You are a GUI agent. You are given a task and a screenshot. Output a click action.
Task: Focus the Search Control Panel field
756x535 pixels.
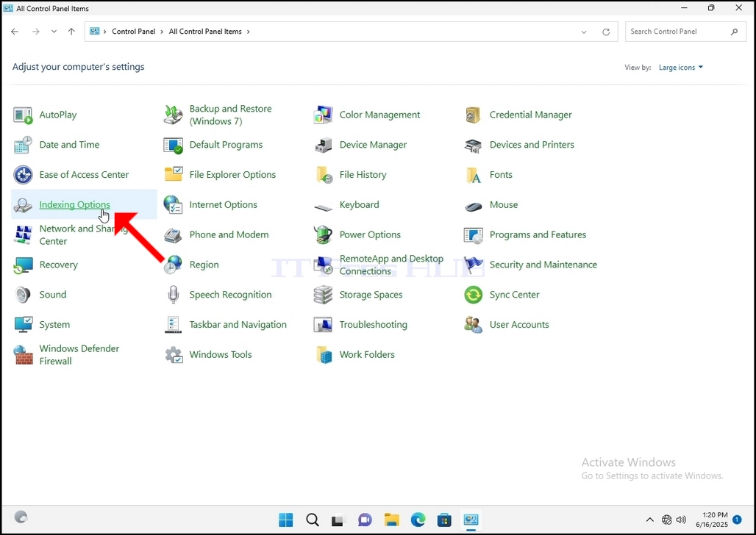[x=684, y=32]
